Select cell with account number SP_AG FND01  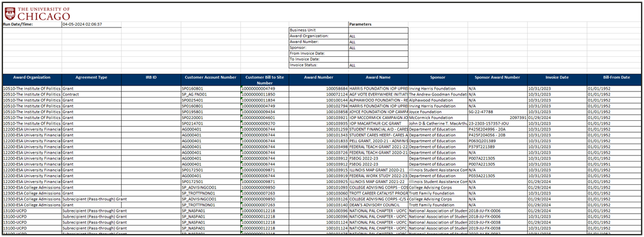pyautogui.click(x=211, y=95)
